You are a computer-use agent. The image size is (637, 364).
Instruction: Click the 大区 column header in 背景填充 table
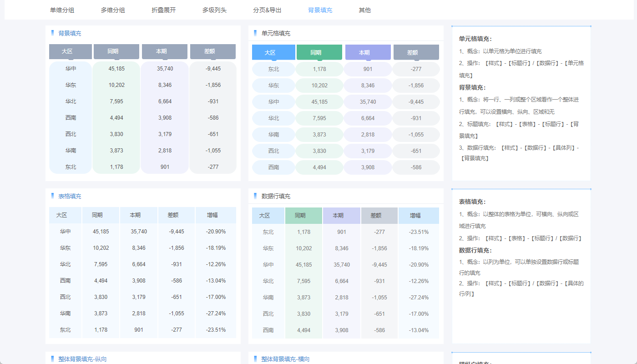click(x=70, y=51)
